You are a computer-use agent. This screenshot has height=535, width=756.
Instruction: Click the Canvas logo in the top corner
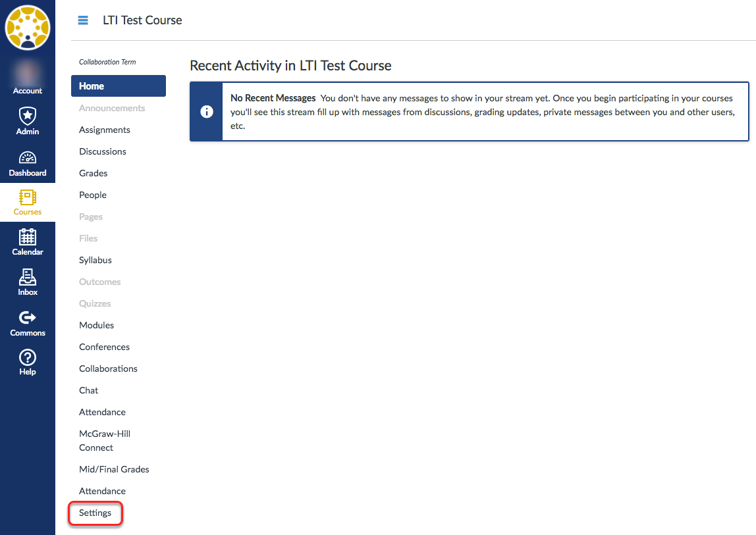tap(28, 28)
